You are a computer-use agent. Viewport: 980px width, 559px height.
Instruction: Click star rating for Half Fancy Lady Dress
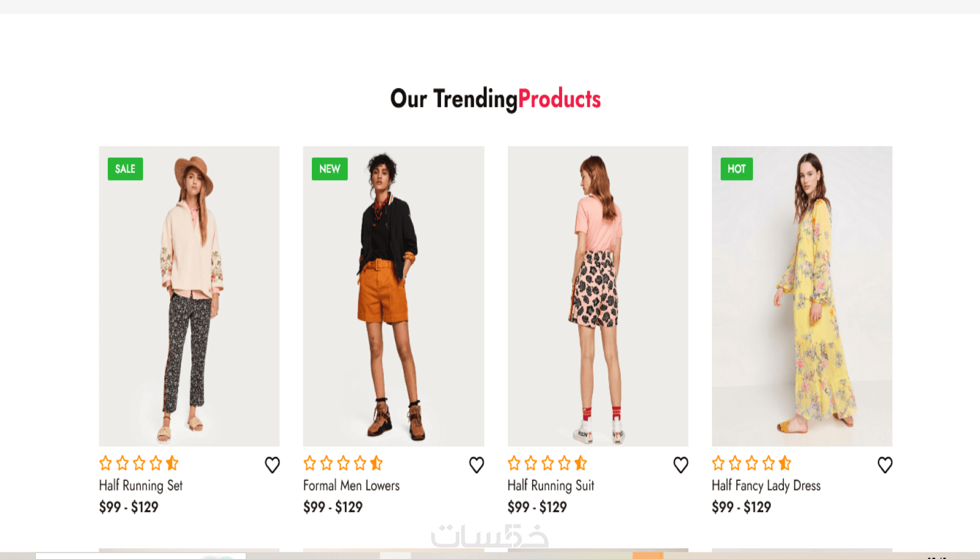click(751, 463)
